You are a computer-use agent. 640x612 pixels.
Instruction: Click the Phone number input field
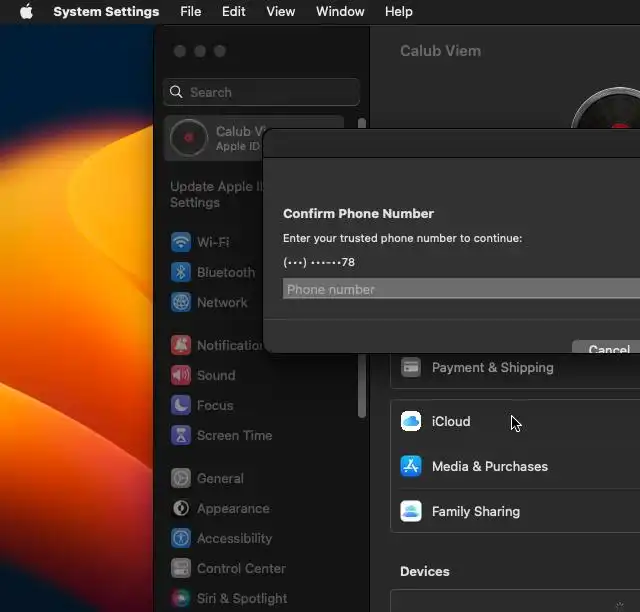point(461,289)
